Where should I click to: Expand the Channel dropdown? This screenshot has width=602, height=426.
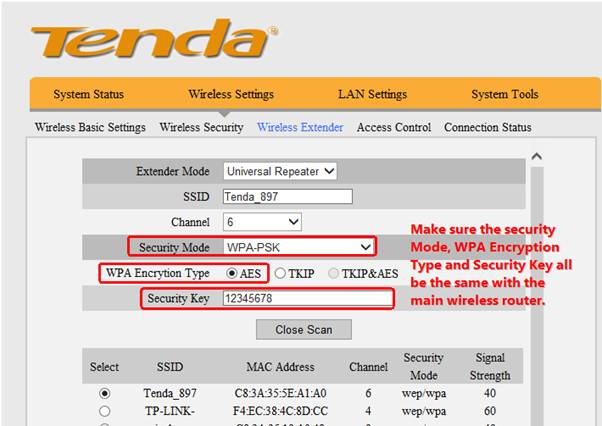click(262, 221)
